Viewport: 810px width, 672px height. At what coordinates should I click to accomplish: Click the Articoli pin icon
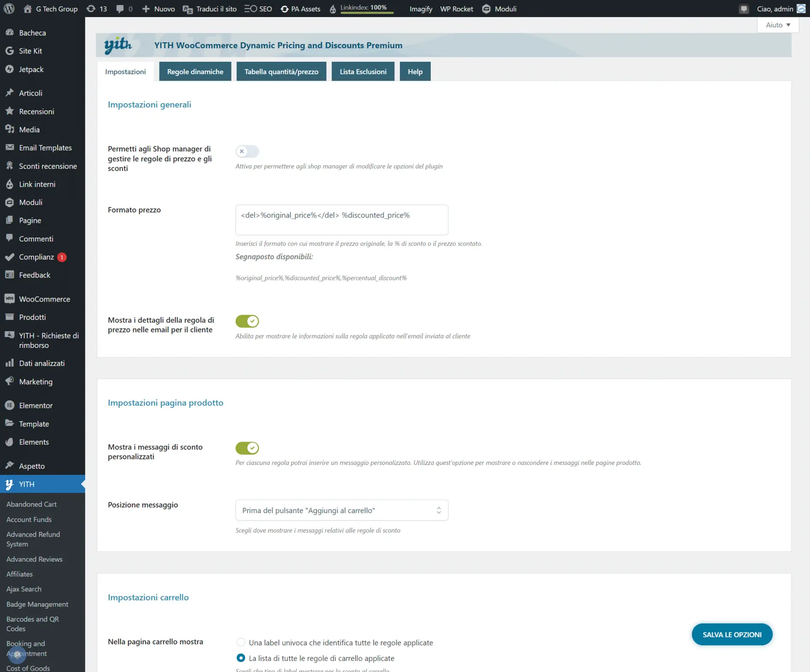click(x=10, y=93)
